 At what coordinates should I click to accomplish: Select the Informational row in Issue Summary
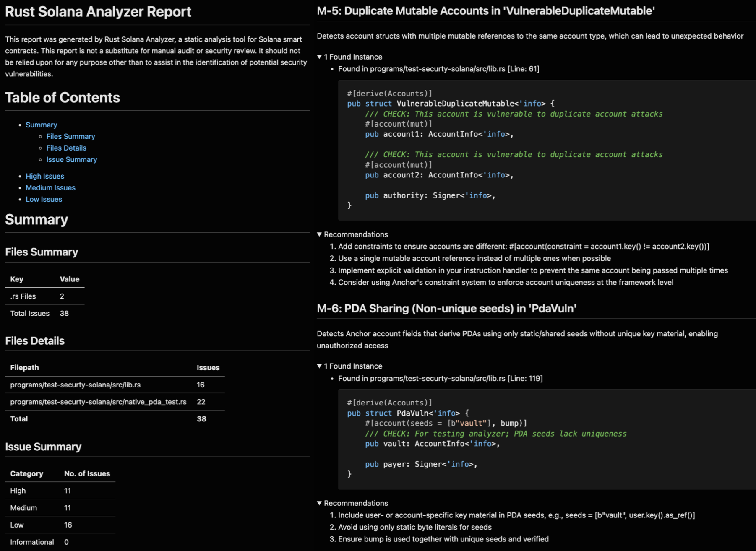[x=31, y=541]
